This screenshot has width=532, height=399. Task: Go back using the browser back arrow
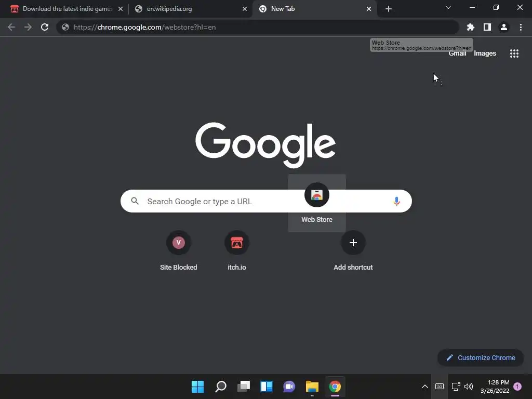point(11,27)
